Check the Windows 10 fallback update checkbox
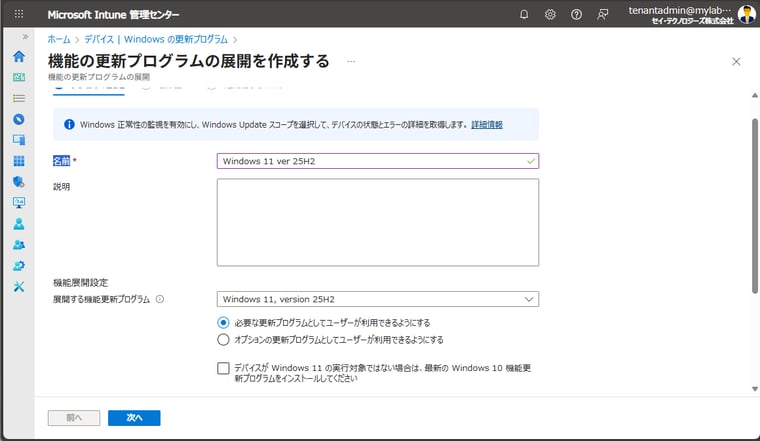Screen dimensions: 760x441 tap(223, 369)
